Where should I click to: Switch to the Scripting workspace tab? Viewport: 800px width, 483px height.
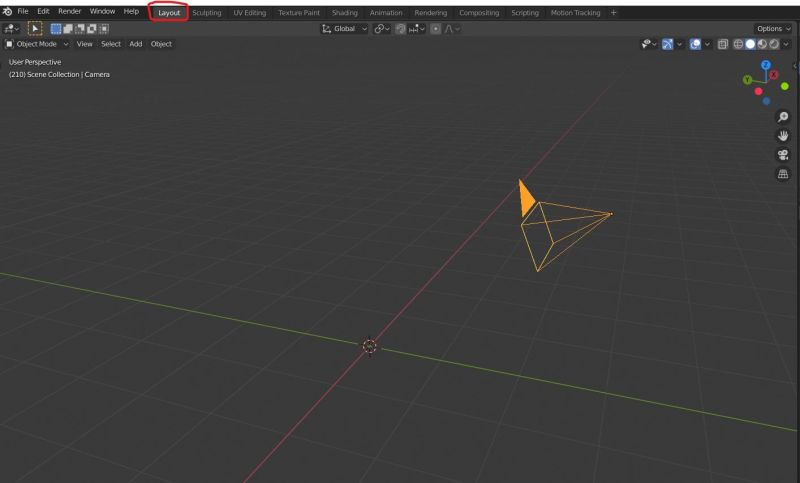coord(525,13)
